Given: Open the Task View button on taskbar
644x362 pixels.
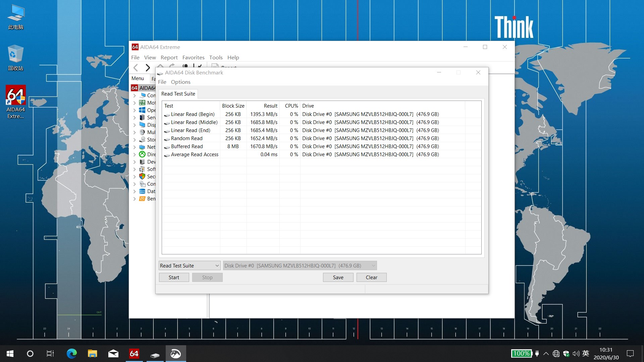Looking at the screenshot, I should [x=50, y=354].
